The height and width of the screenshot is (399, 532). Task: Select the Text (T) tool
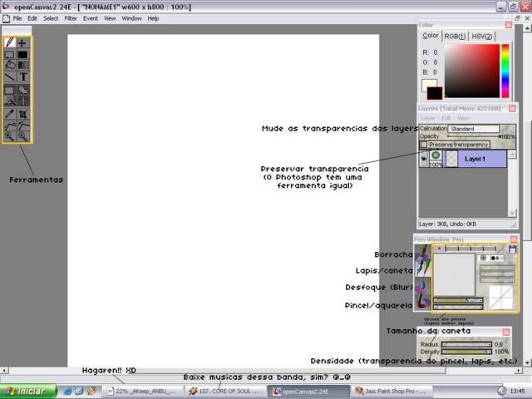[22, 76]
